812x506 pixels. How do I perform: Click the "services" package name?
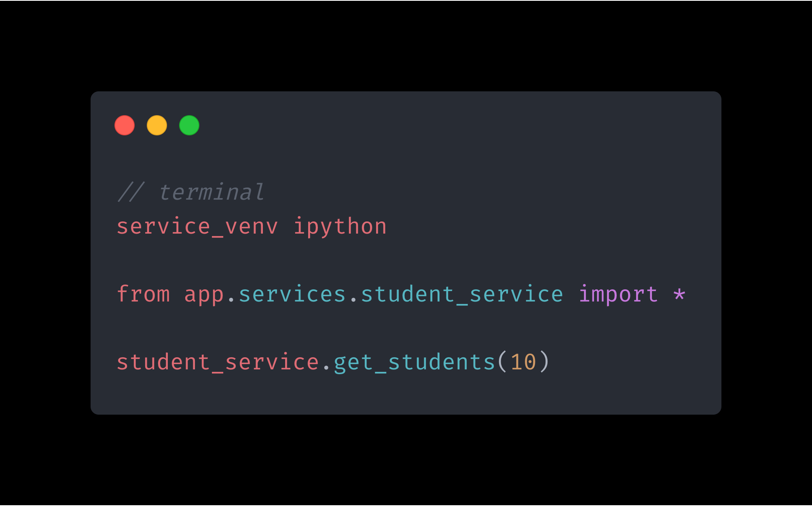tap(292, 294)
